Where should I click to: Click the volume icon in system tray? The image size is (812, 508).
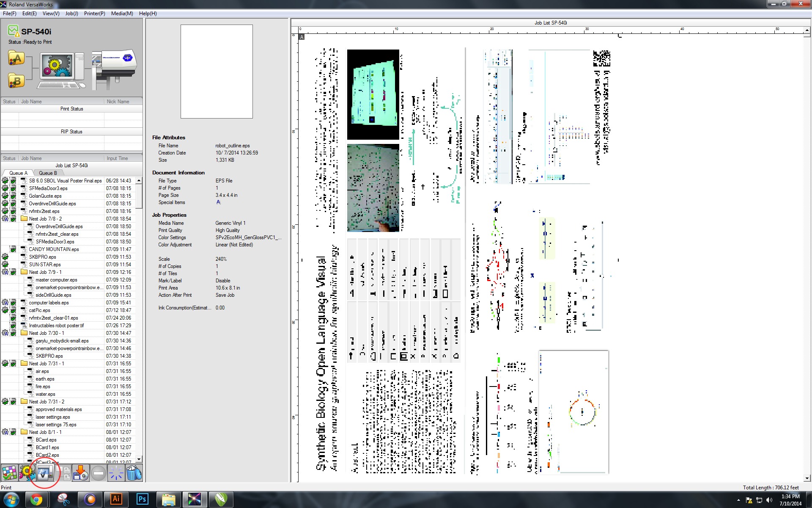pos(769,500)
